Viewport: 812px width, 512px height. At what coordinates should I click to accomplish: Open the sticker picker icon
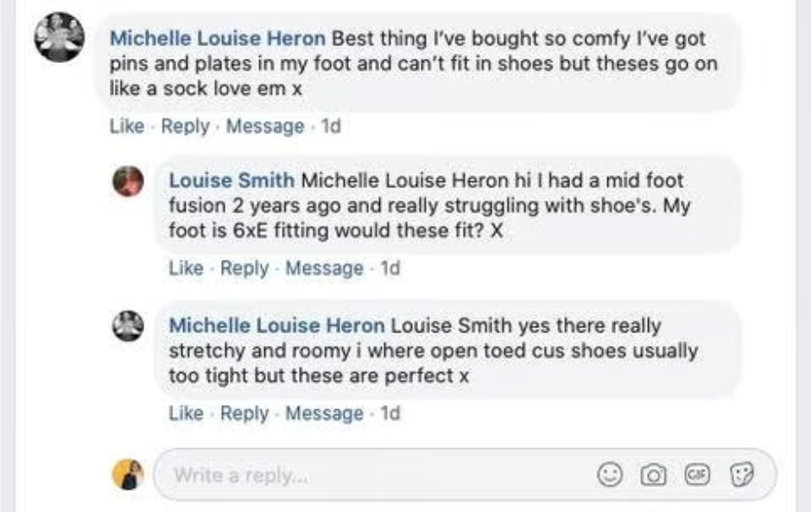tap(739, 475)
